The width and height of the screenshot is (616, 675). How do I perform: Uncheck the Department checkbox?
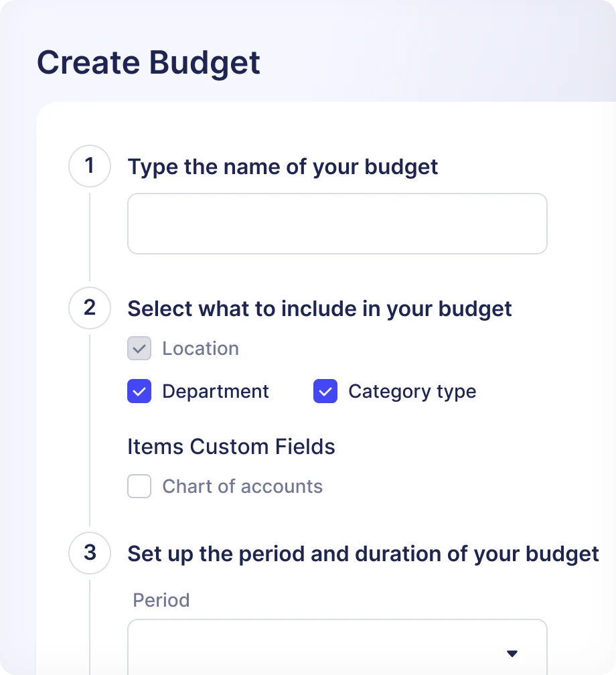point(139,392)
